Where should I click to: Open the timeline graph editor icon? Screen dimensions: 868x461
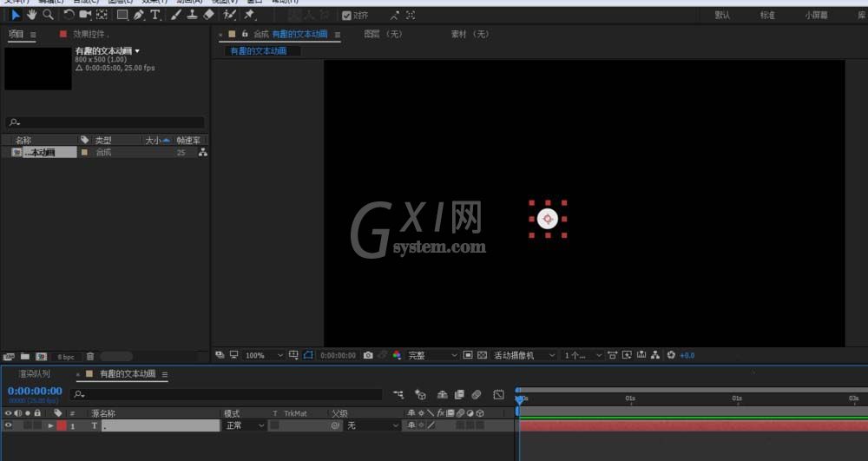(499, 395)
